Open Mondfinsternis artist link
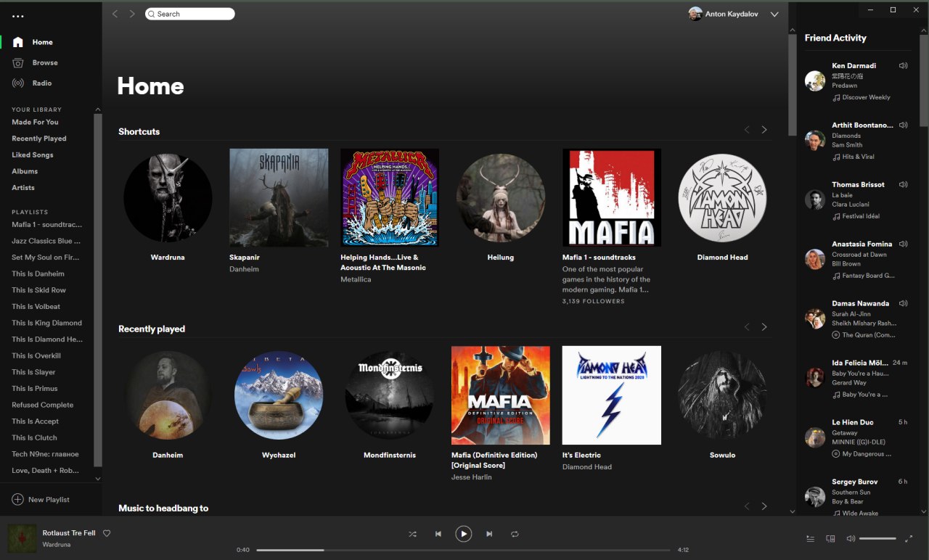The width and height of the screenshot is (929, 560). pyautogui.click(x=390, y=455)
